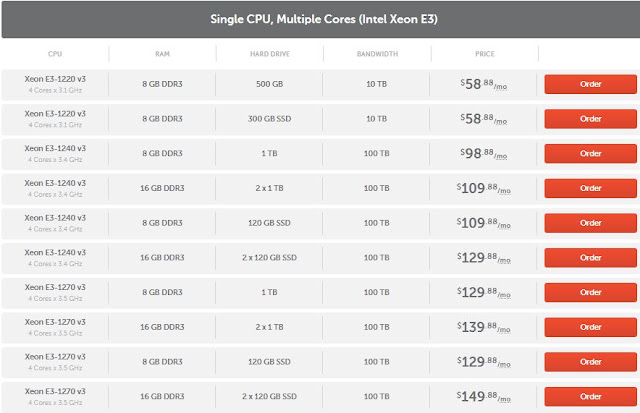The image size is (640, 413).
Task: Click the Single CPU, Multiple Cores heading banner
Action: click(x=321, y=19)
